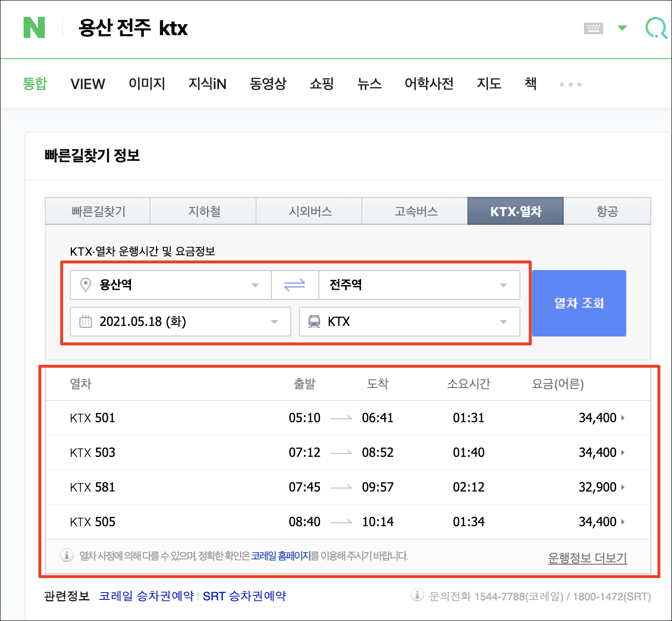
Task: Expand fare arrow for KTX 501 34,400
Action: click(x=623, y=418)
